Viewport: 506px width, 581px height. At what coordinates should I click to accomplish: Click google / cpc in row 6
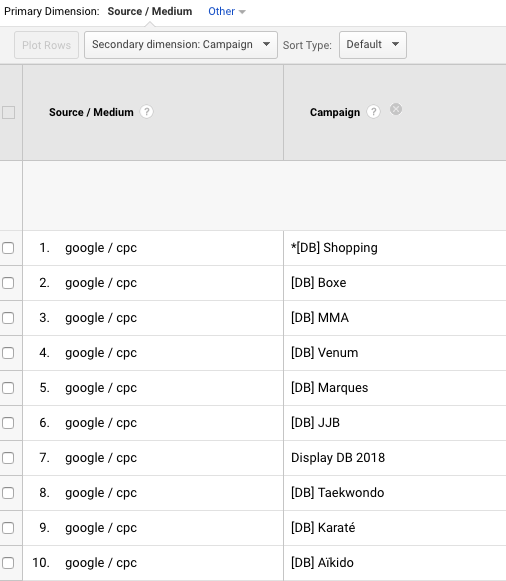click(x=101, y=423)
